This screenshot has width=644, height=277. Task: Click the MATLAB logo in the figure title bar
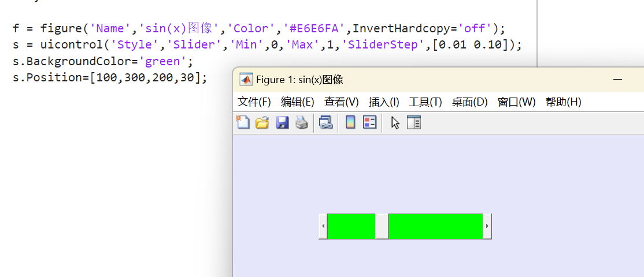coord(246,80)
